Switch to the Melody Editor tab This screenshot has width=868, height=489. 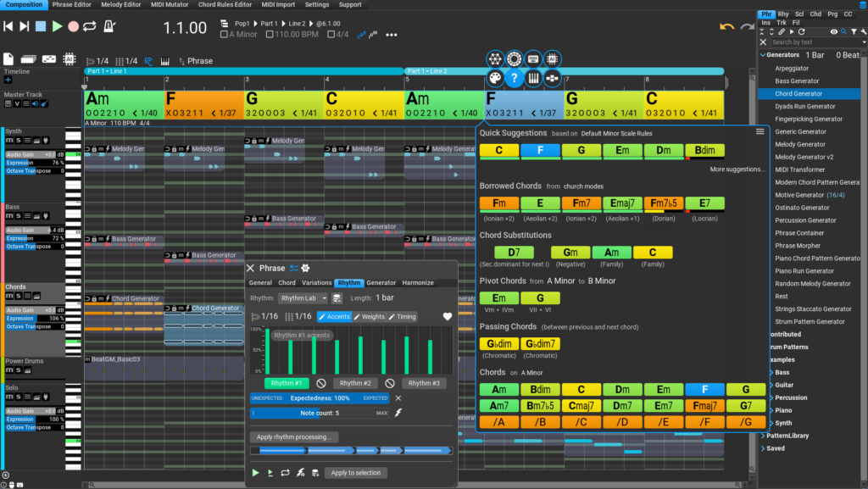click(x=121, y=5)
